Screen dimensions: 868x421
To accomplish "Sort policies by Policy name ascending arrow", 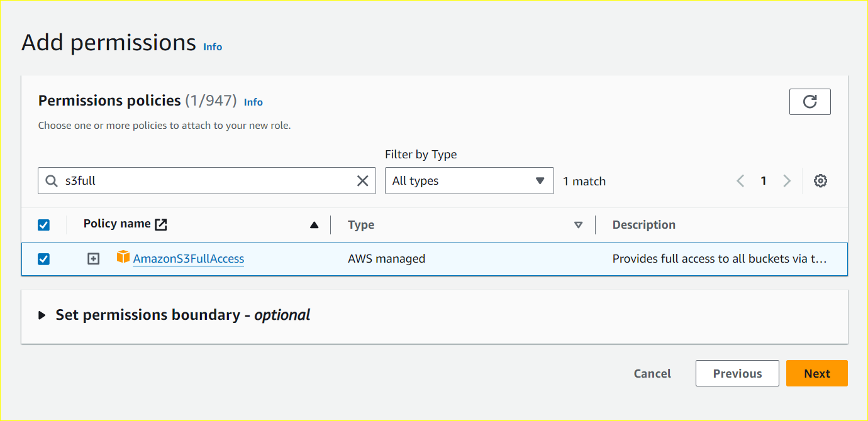I will [314, 224].
